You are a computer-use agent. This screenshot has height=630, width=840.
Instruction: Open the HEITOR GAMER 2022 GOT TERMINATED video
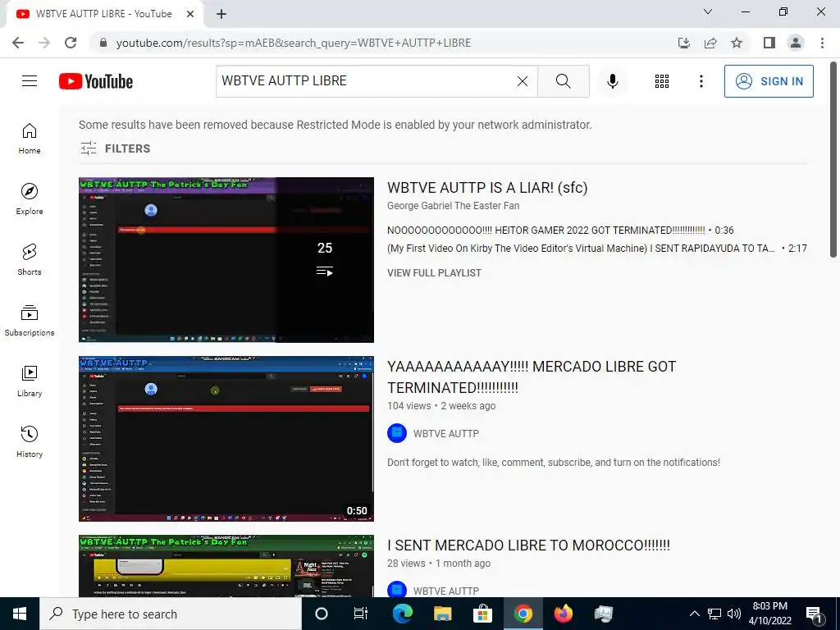(560, 231)
